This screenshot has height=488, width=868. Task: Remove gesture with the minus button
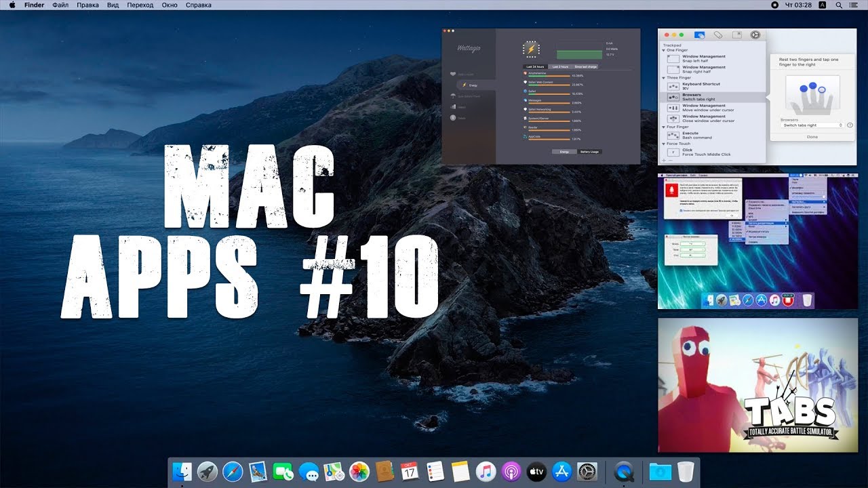671,160
